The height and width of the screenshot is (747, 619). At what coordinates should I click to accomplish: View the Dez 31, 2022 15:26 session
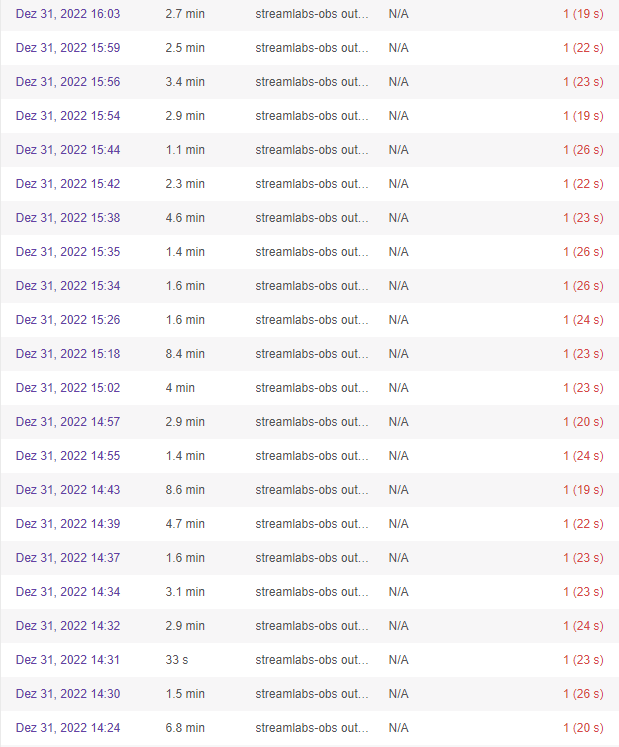tap(68, 320)
